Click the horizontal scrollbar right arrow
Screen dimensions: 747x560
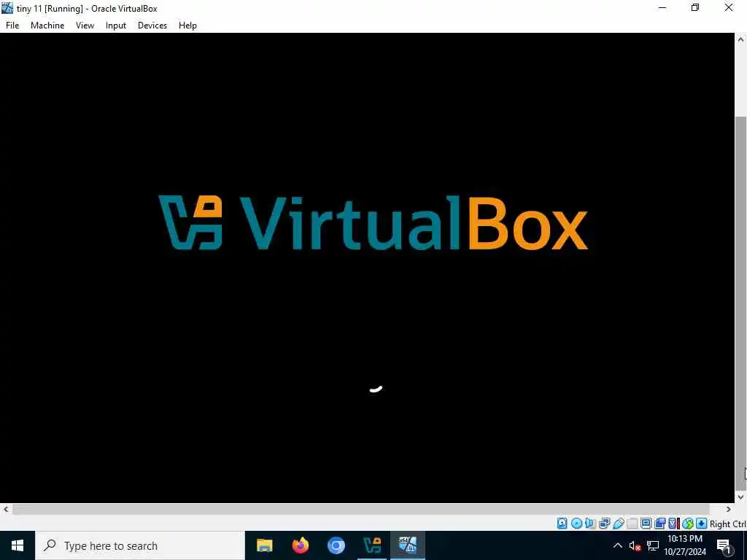(729, 509)
